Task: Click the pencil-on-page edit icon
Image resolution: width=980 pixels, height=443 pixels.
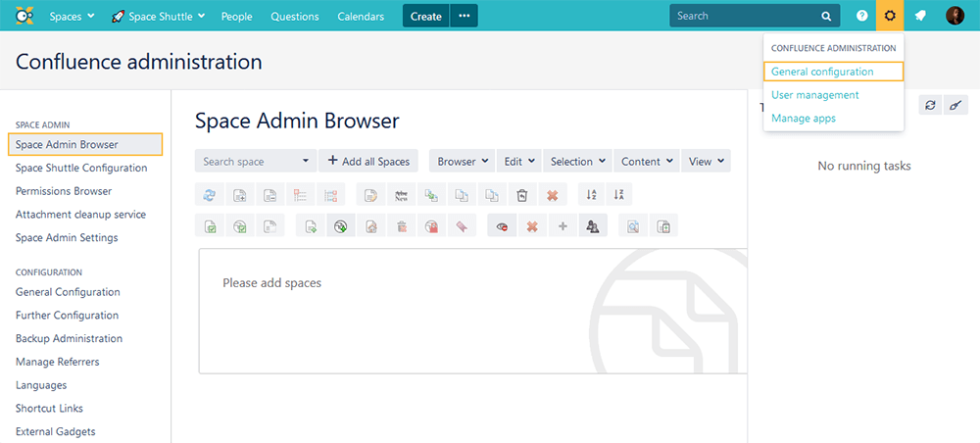Action: point(370,194)
